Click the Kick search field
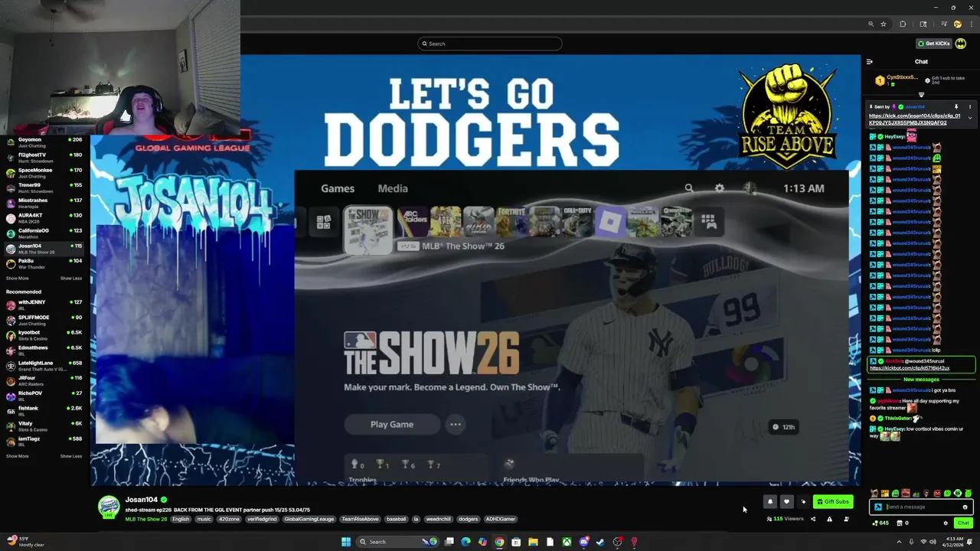The image size is (980, 551). (x=490, y=44)
